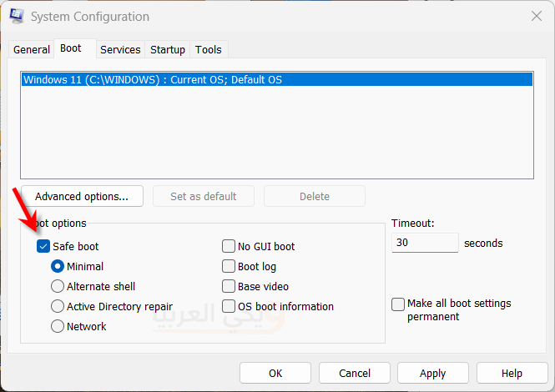Open the Tools tab

[209, 49]
